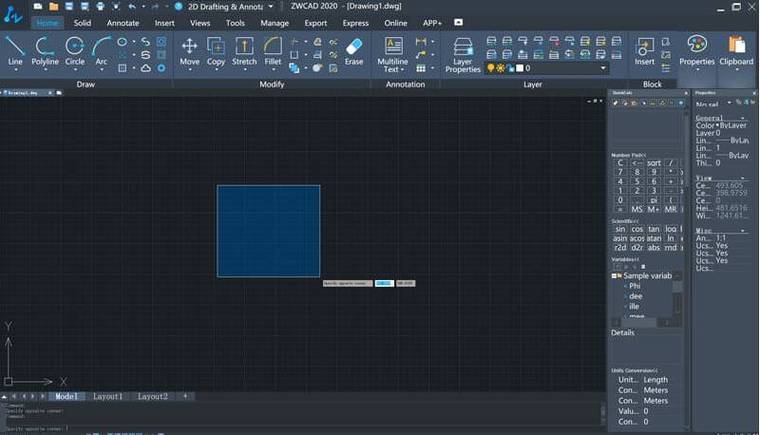
Task: Click the Open folder icon
Action: click(53, 7)
